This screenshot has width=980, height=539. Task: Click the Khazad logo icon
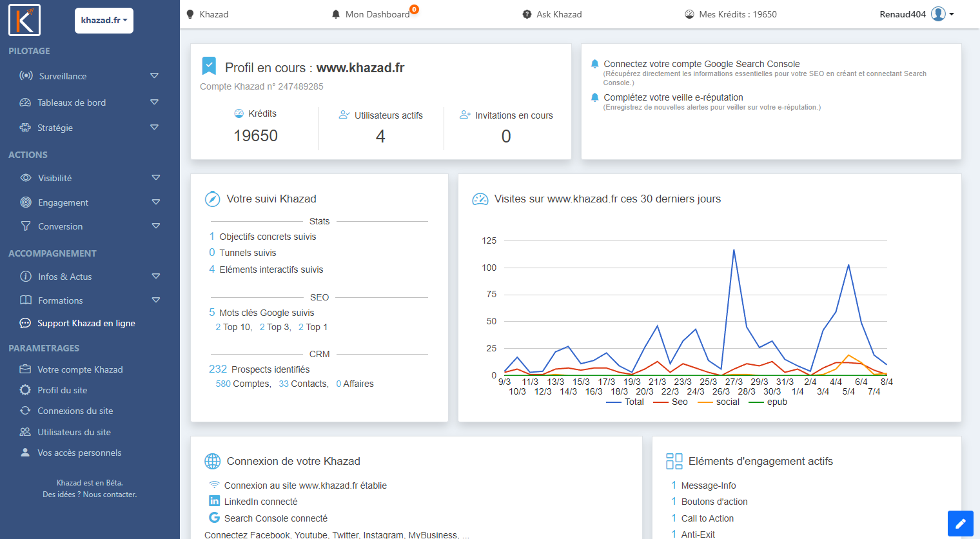pos(24,20)
